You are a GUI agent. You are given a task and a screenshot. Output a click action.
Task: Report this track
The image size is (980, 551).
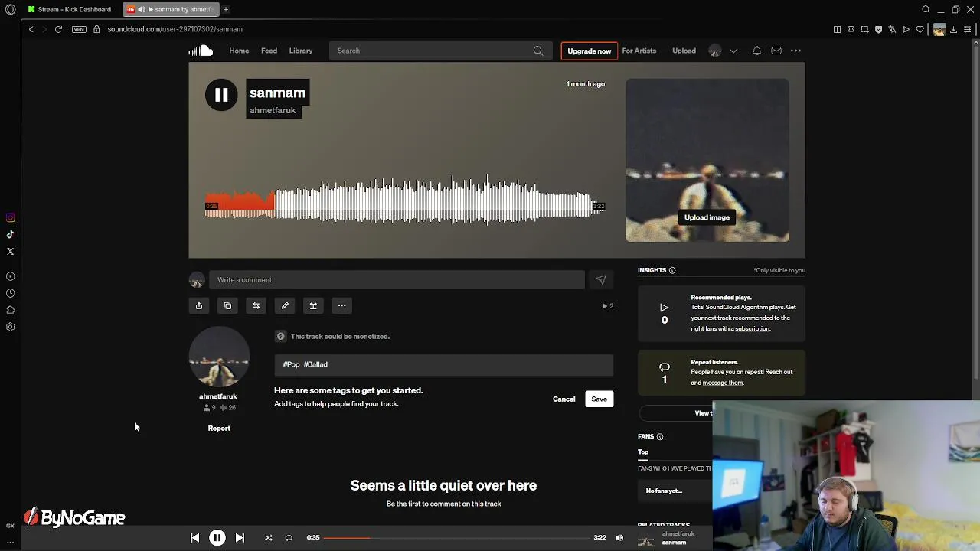click(219, 429)
